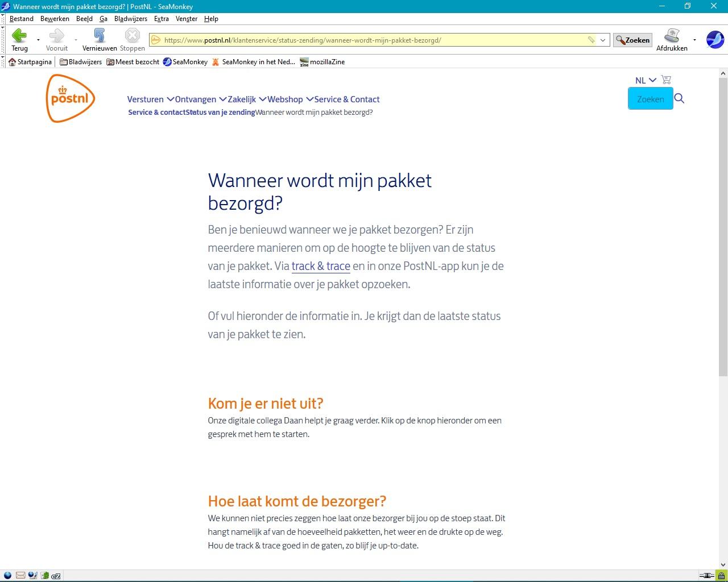Click the Zoeken magnifier next to the address bar
The width and height of the screenshot is (728, 582).
(632, 40)
